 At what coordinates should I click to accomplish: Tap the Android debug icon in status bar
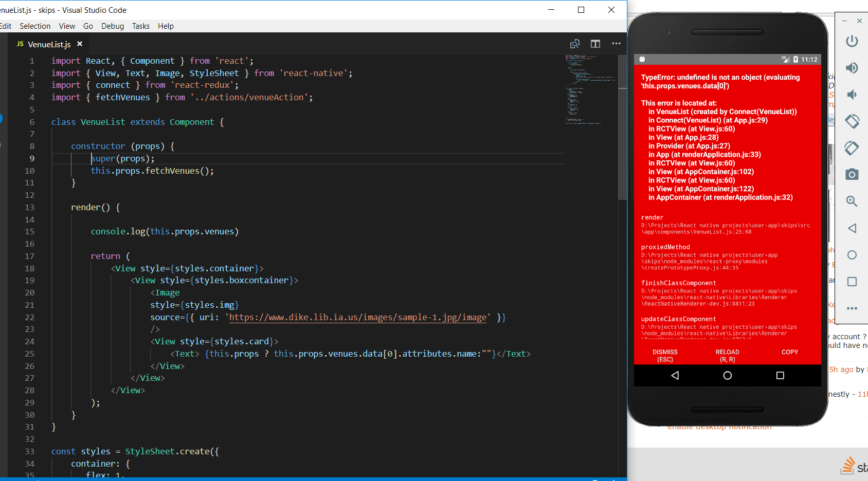[642, 59]
